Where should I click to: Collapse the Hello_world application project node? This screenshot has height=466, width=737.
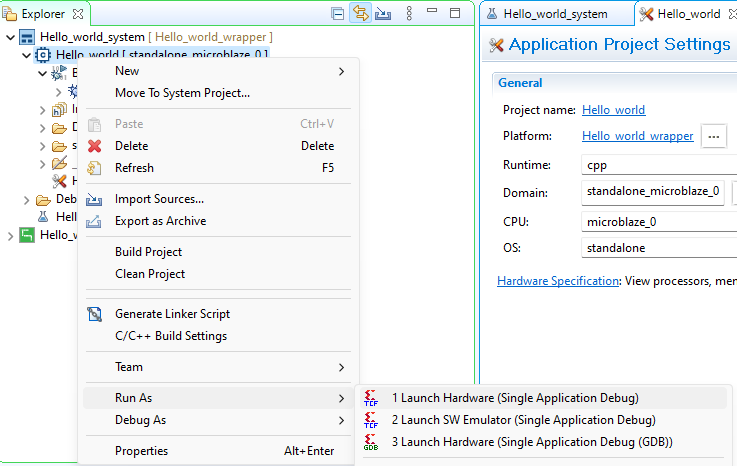tap(27, 55)
